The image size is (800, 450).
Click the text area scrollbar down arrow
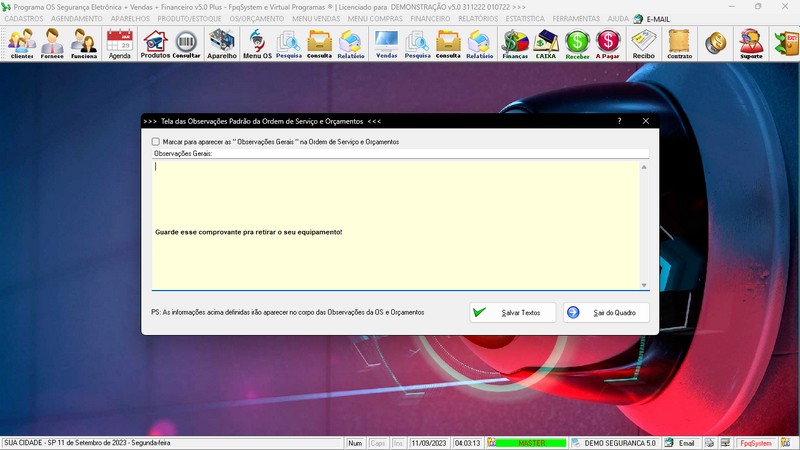click(x=644, y=286)
